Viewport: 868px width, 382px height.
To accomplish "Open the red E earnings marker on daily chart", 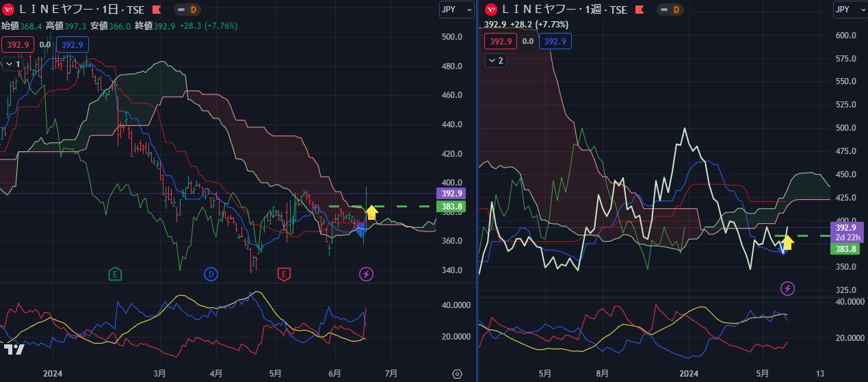I will (284, 275).
